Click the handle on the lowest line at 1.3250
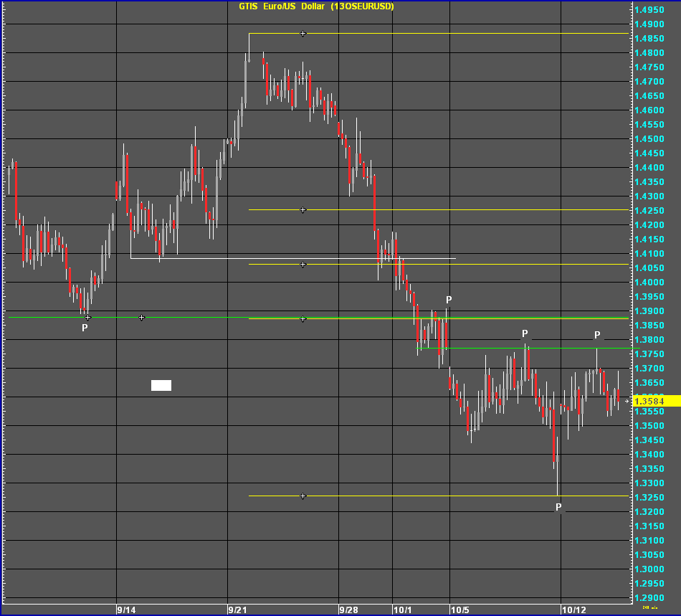681x616 pixels. point(303,496)
